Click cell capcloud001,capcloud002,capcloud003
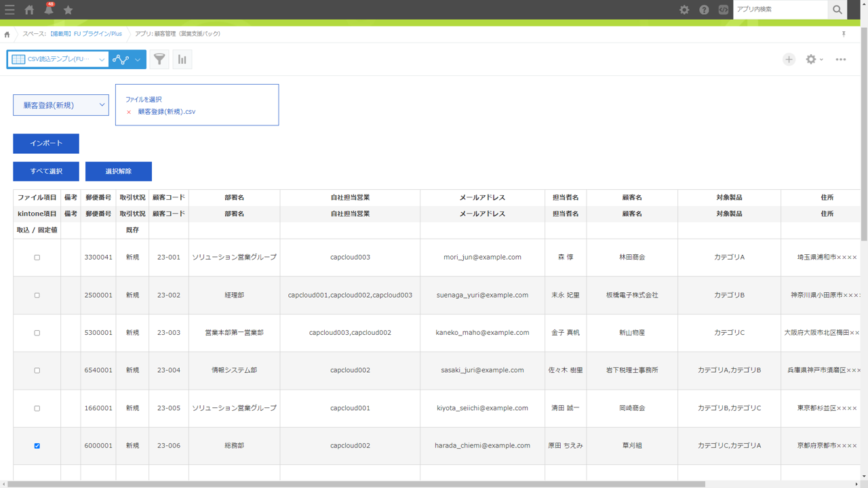868x488 pixels. 350,296
